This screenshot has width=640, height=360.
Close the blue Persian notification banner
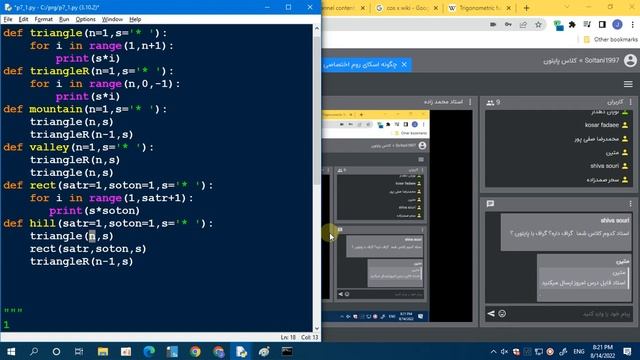point(404,64)
